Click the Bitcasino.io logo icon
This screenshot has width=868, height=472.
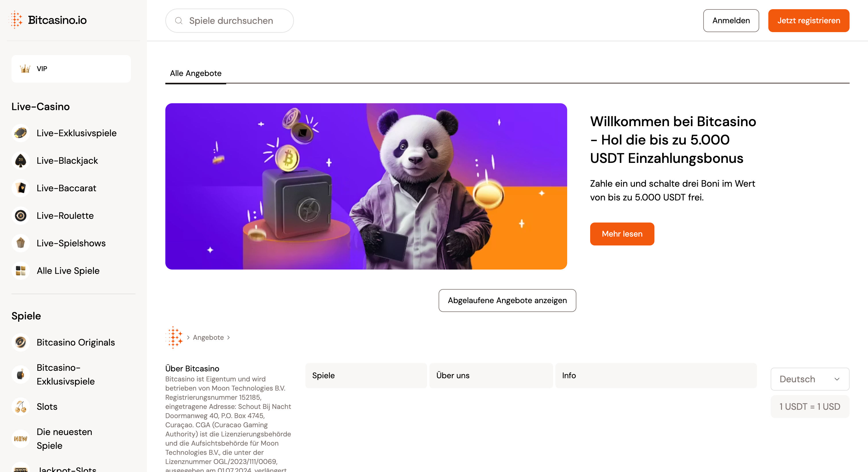point(16,20)
